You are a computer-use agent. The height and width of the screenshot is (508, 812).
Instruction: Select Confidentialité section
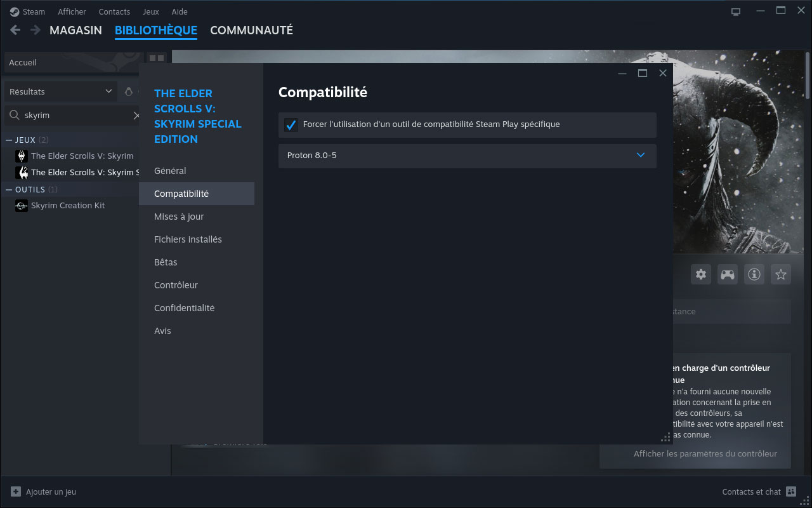coord(197,308)
